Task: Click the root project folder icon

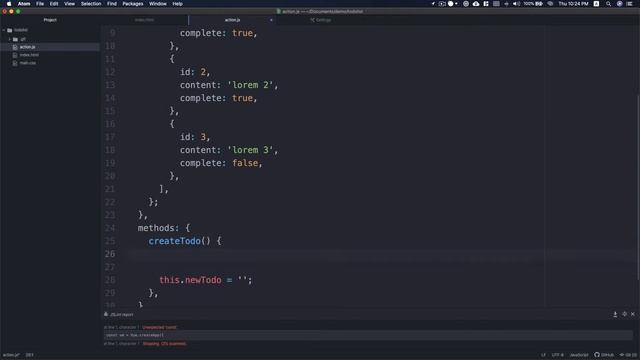Action: [10, 30]
